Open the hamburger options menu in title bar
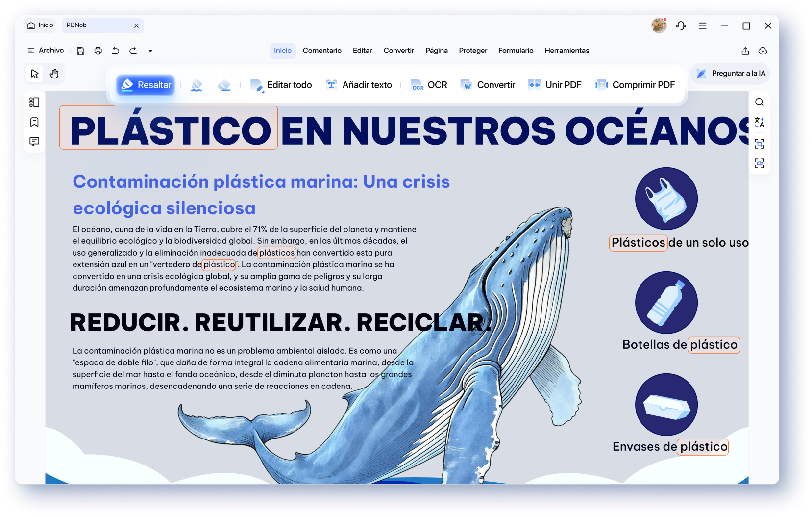Screen dimensions: 812x517 point(703,26)
